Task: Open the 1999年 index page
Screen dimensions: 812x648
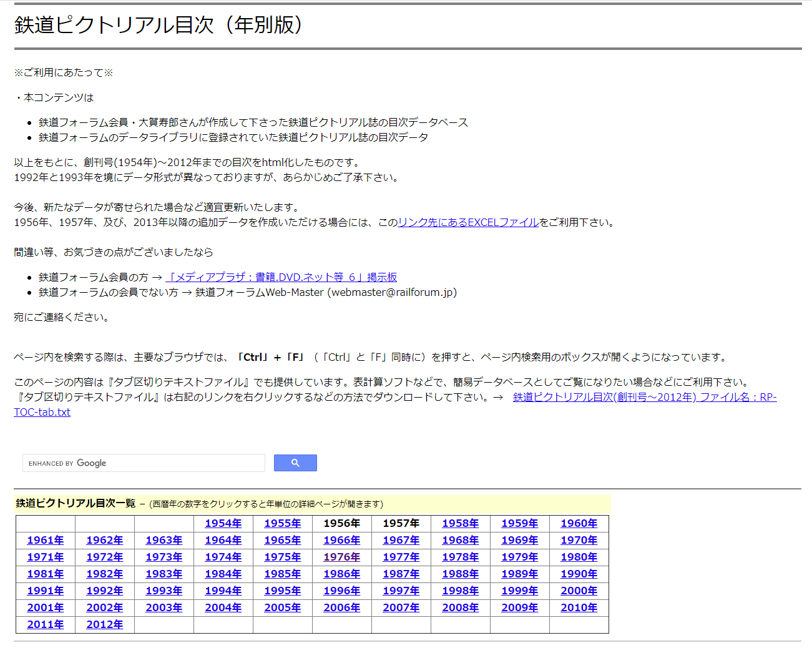Action: coord(520,591)
